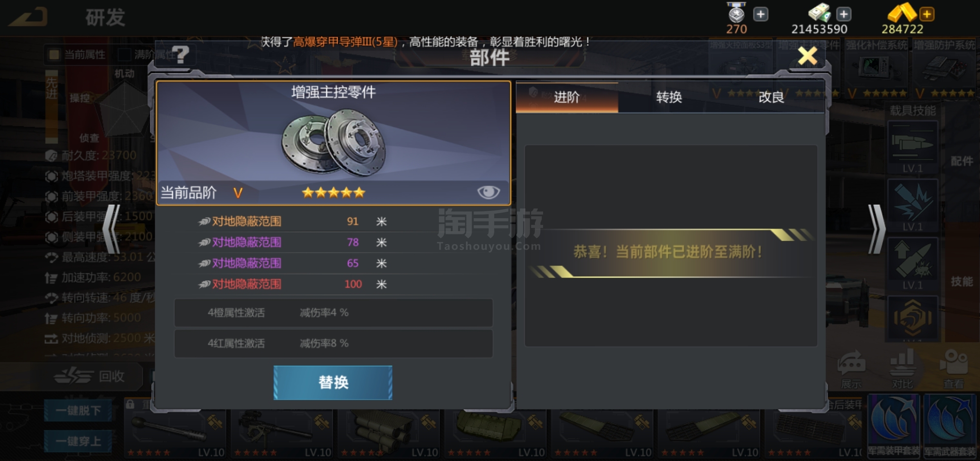Toggle the eye icon on part card

pos(488,192)
